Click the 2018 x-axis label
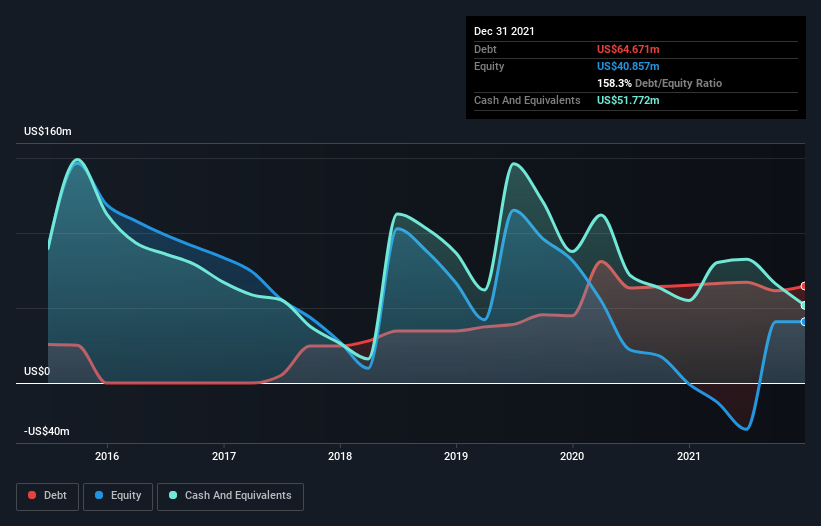 (340, 456)
